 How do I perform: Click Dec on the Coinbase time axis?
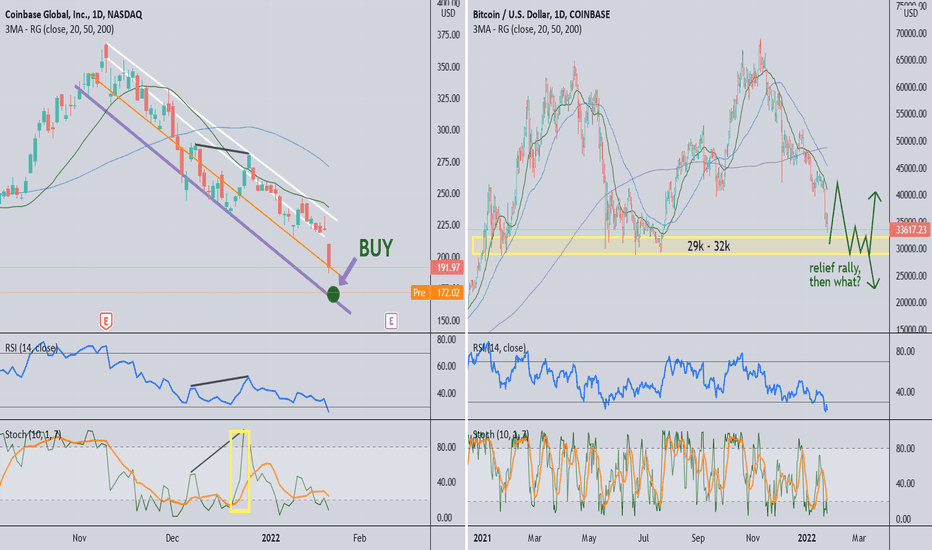(172, 538)
